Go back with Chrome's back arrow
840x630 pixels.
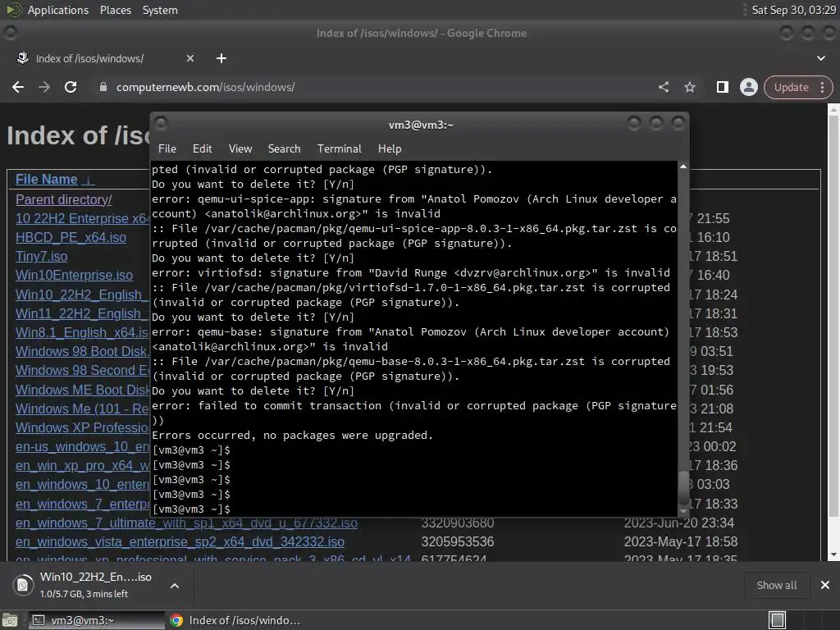18,87
